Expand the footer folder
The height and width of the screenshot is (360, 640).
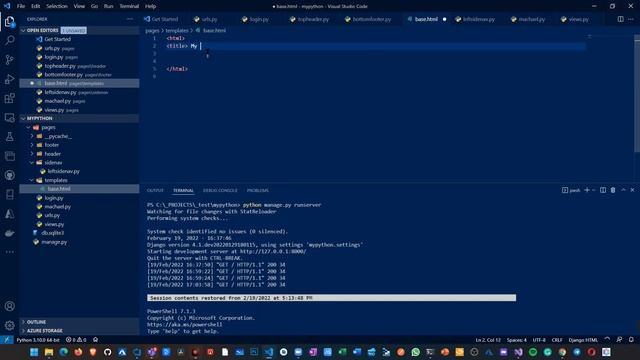[x=32, y=145]
